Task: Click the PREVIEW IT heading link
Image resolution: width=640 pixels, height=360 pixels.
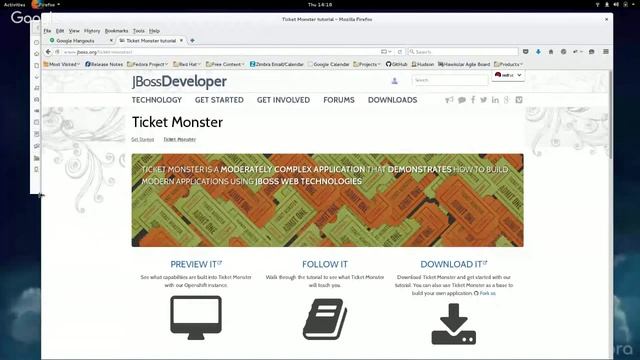Action: (x=196, y=264)
